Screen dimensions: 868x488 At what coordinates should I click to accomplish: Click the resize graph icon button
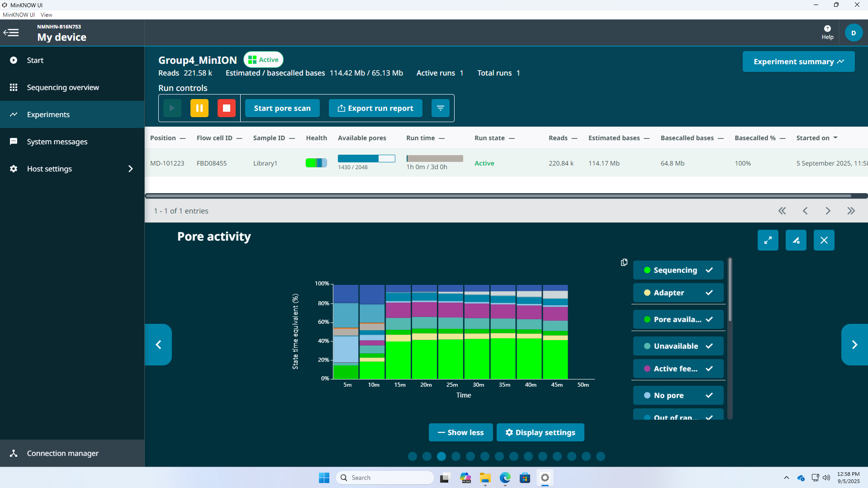coord(796,240)
